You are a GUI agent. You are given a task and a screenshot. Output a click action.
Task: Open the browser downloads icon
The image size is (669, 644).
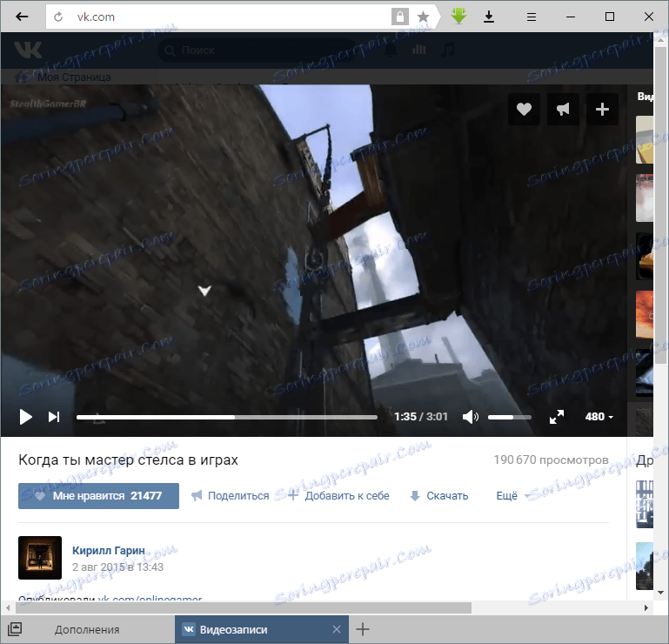(x=489, y=17)
